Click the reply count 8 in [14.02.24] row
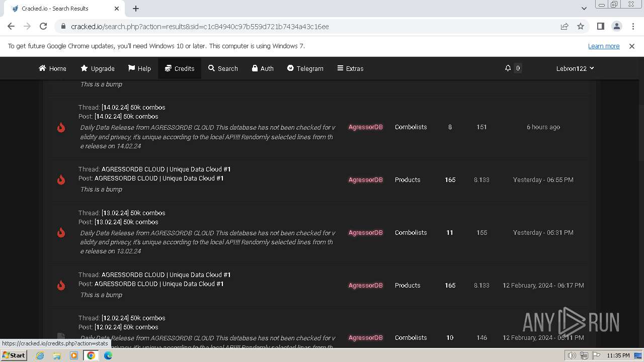Screen dimensions: 644x362 coord(450,127)
